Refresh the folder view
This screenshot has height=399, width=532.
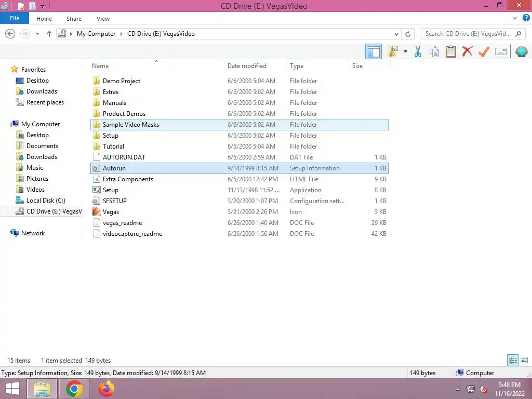click(408, 34)
